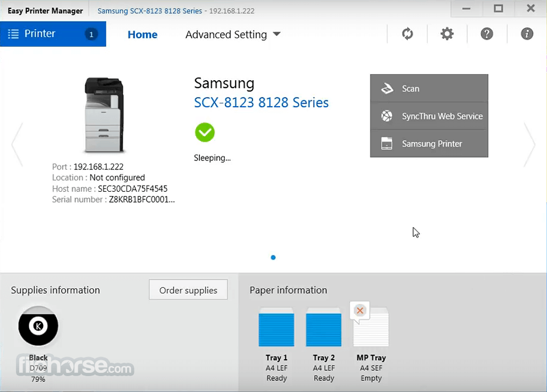The image size is (547, 392).
Task: Click the SCX-8123 8128 Series model link
Action: coord(262,103)
